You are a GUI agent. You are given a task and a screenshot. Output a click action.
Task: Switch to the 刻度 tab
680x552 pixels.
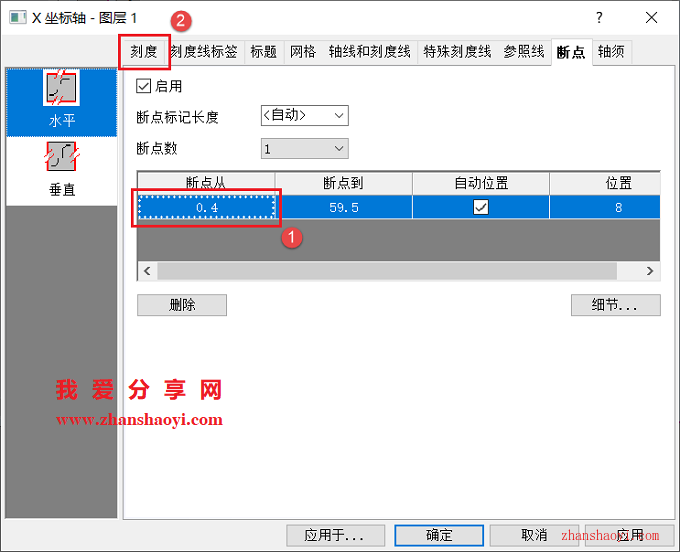pos(144,52)
